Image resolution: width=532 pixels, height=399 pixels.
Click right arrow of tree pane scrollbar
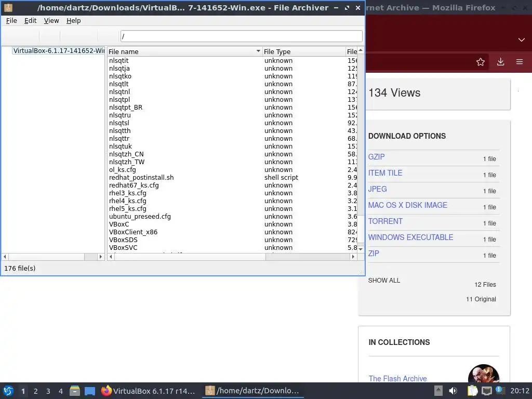pos(100,257)
